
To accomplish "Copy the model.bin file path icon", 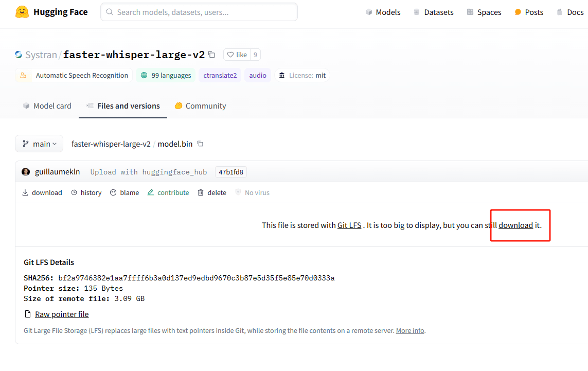I will tap(200, 144).
